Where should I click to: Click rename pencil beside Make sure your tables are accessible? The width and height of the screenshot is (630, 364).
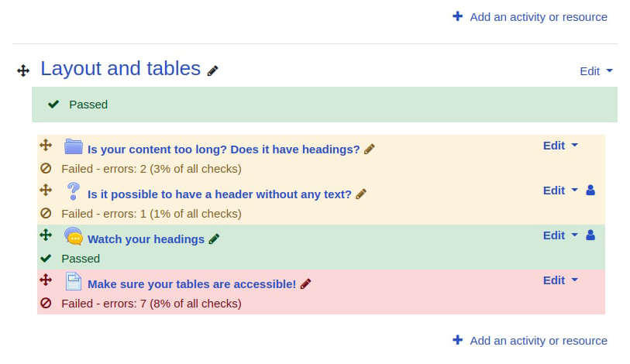(306, 284)
